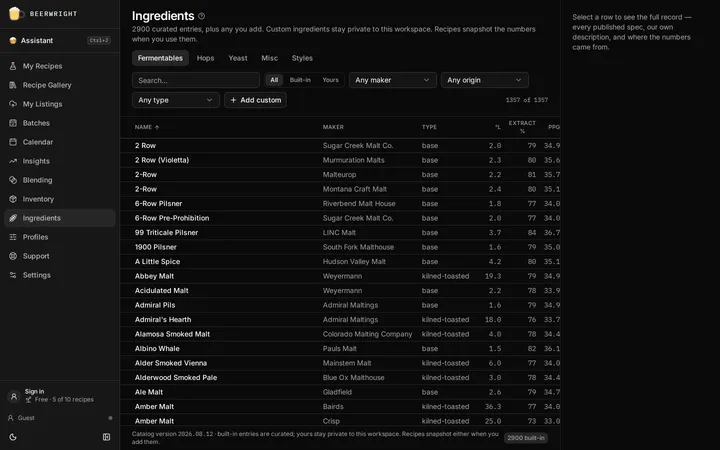Open the Any origin dropdown
The width and height of the screenshot is (720, 450).
[x=484, y=80]
